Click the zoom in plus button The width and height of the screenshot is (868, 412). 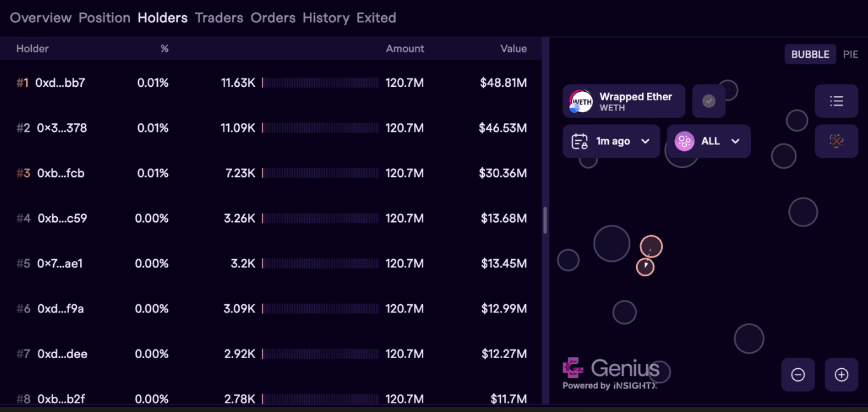pyautogui.click(x=841, y=375)
